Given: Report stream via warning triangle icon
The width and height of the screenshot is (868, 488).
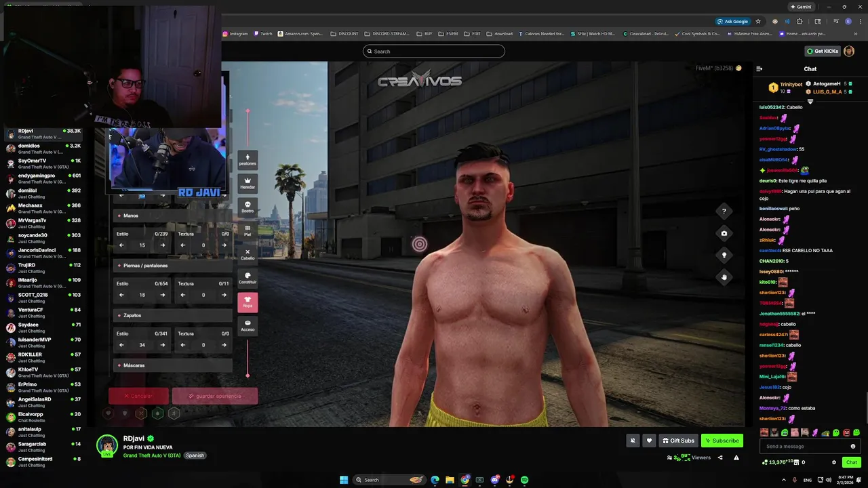Looking at the screenshot, I should (736, 457).
